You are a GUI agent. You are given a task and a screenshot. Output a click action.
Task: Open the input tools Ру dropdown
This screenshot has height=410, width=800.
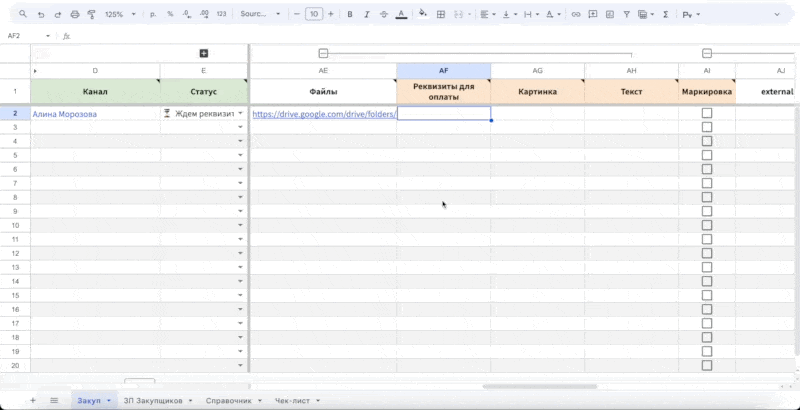pyautogui.click(x=691, y=14)
